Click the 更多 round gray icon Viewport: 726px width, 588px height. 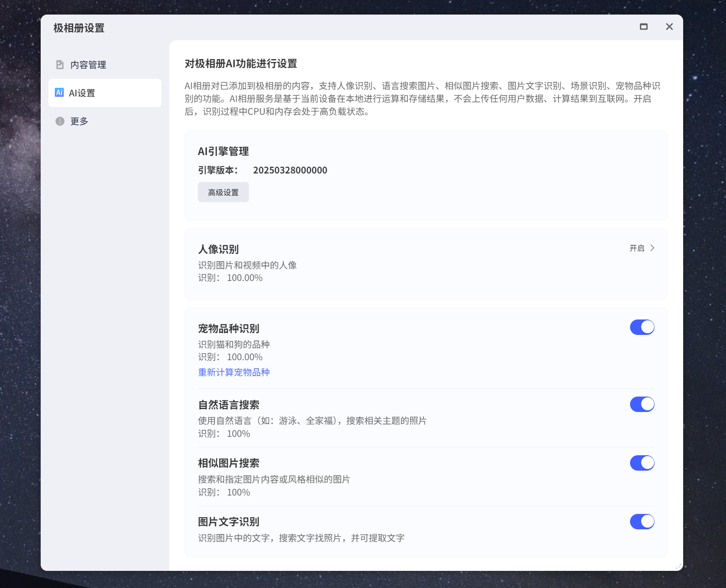pyautogui.click(x=60, y=121)
